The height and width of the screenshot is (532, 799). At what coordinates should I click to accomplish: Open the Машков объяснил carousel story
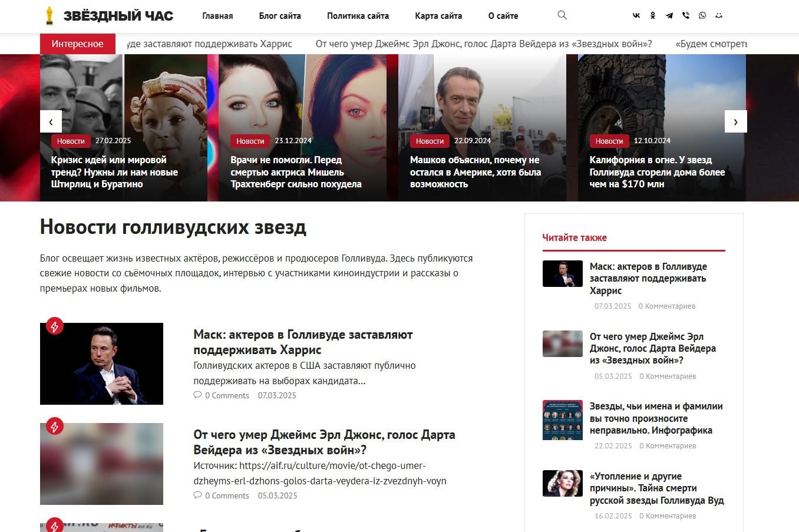(x=476, y=172)
